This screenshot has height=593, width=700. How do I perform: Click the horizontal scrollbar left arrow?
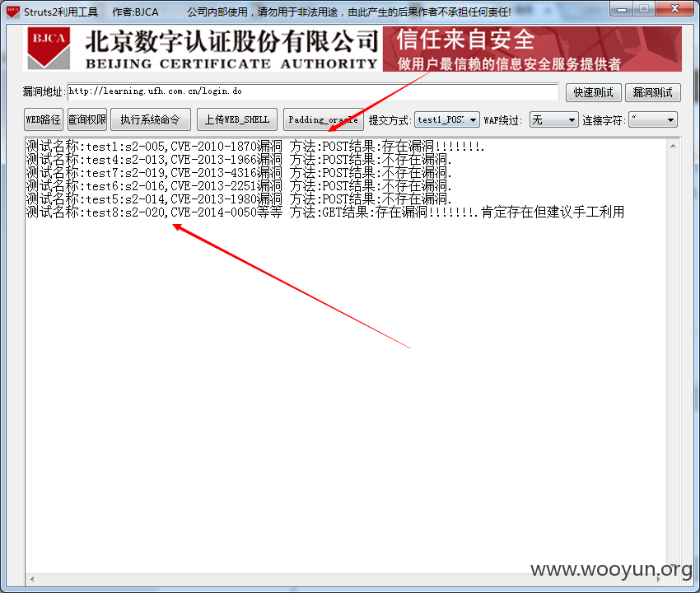click(x=31, y=579)
